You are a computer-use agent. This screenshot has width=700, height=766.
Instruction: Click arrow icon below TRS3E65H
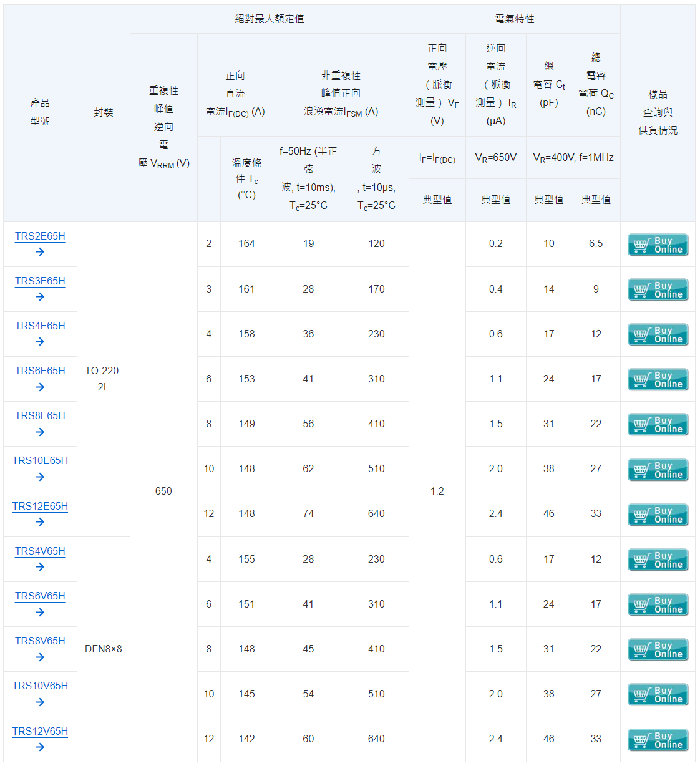[x=40, y=297]
